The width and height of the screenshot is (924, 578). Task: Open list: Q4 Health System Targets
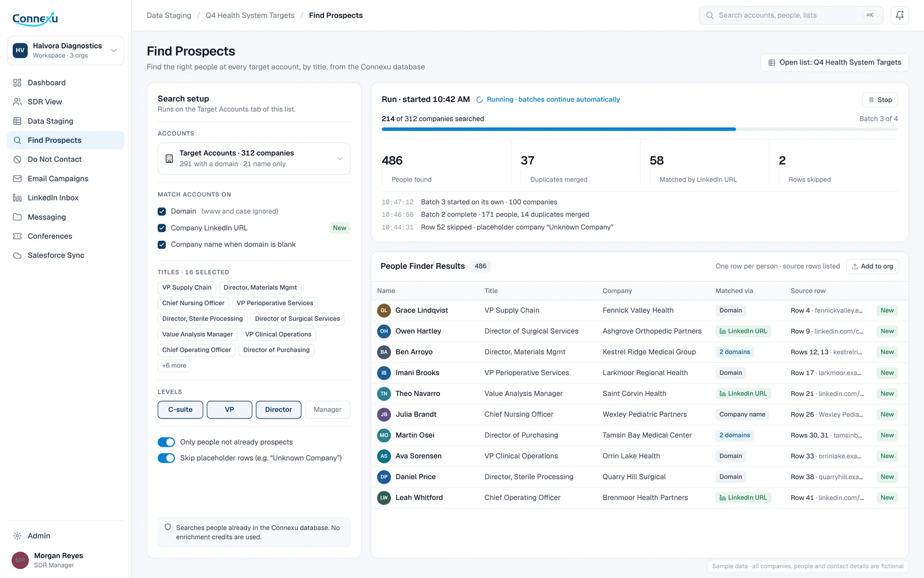(834, 62)
